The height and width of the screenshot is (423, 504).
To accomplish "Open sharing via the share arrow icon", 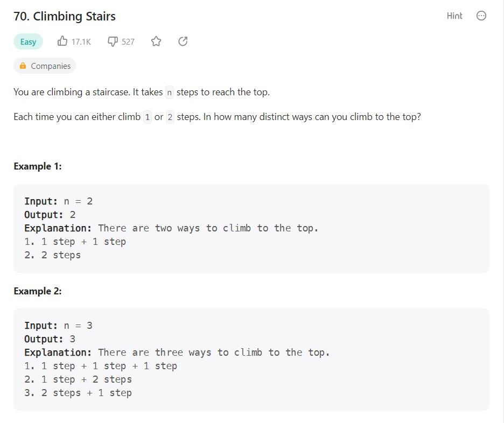I will click(x=183, y=41).
